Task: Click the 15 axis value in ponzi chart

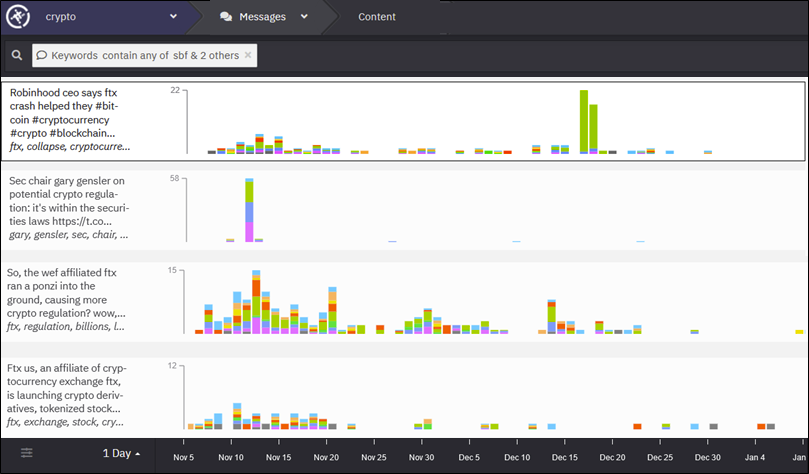Action: coord(172,270)
